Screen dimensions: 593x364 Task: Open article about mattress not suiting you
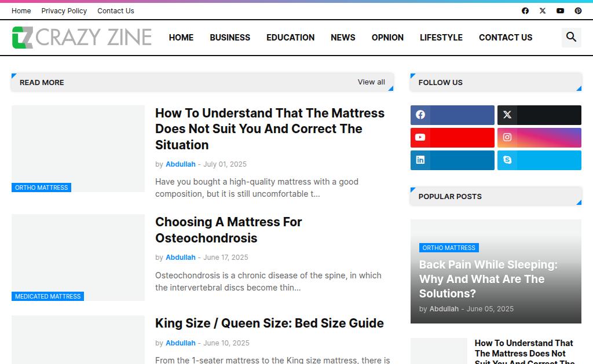(x=270, y=129)
